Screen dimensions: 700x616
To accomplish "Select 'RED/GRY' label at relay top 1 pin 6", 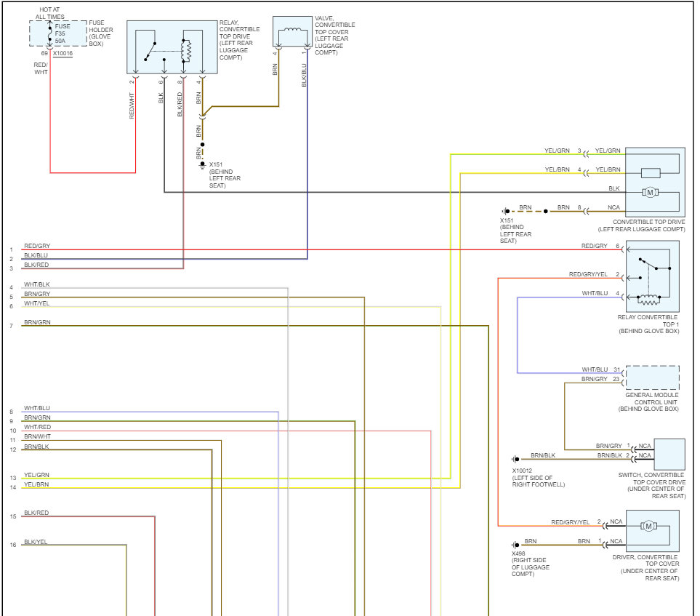I will point(594,246).
